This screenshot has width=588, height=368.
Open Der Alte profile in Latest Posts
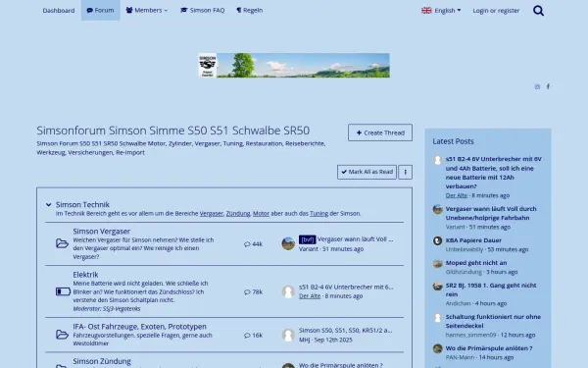point(457,195)
